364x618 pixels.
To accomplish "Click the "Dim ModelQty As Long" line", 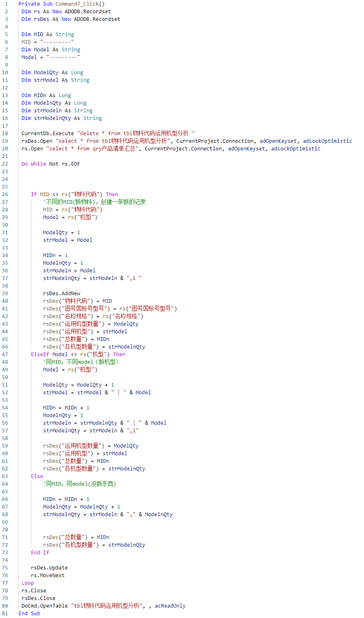I will [x=53, y=73].
